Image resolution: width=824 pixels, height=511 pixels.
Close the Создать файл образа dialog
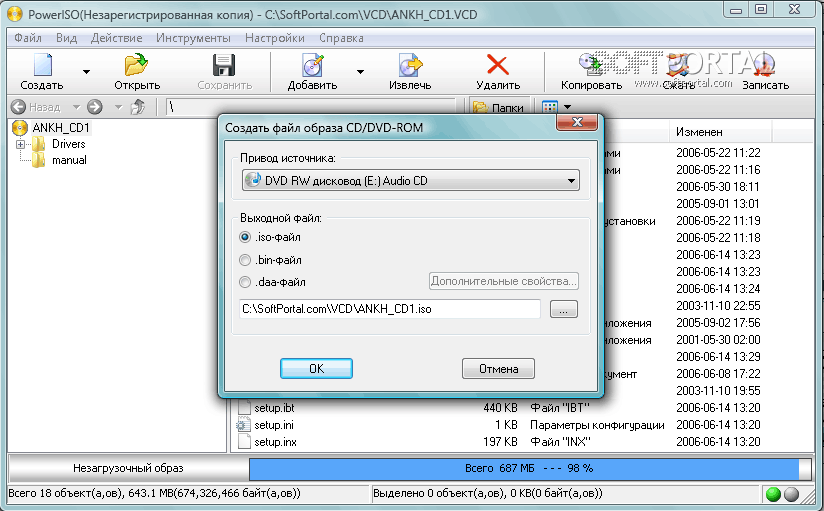(577, 122)
